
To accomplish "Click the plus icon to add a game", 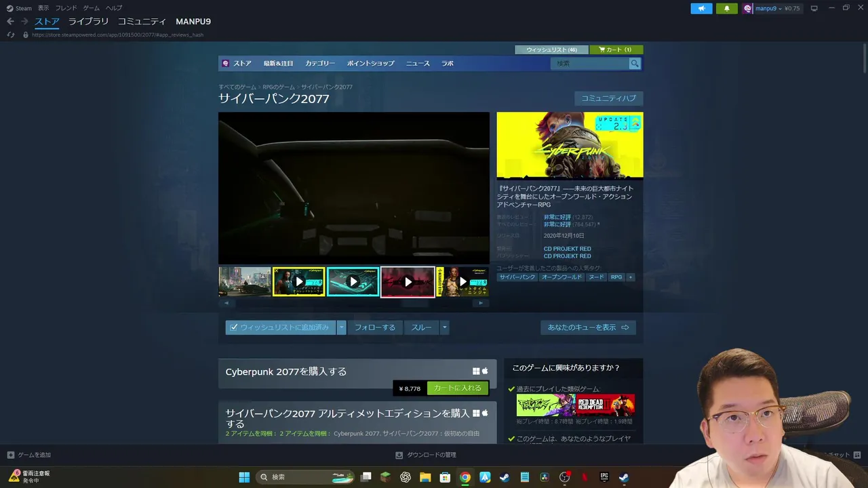I will click(11, 455).
